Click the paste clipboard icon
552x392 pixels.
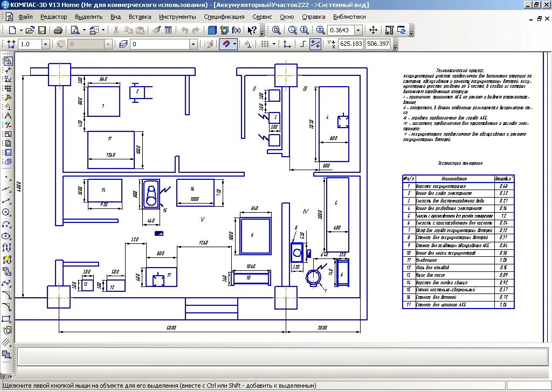pyautogui.click(x=140, y=30)
